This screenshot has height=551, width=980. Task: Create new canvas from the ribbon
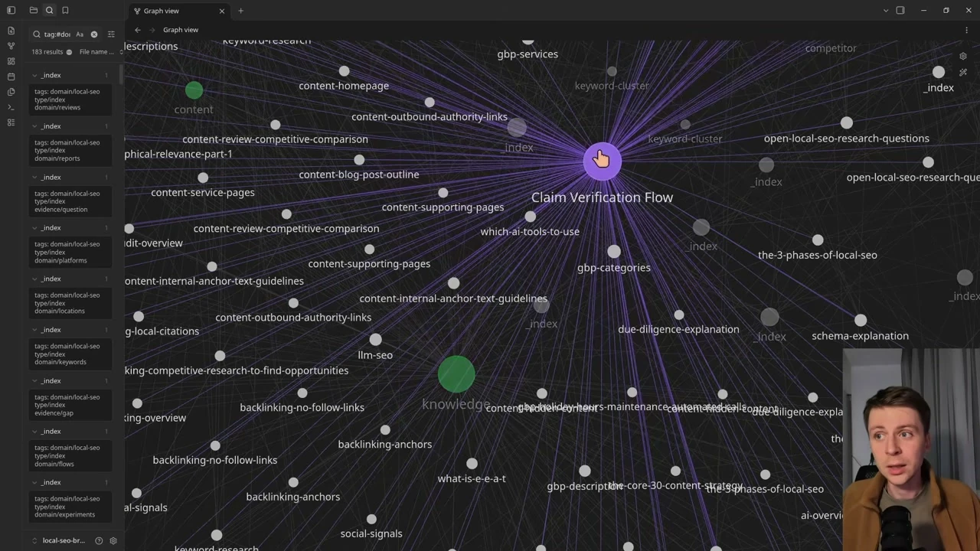11,61
